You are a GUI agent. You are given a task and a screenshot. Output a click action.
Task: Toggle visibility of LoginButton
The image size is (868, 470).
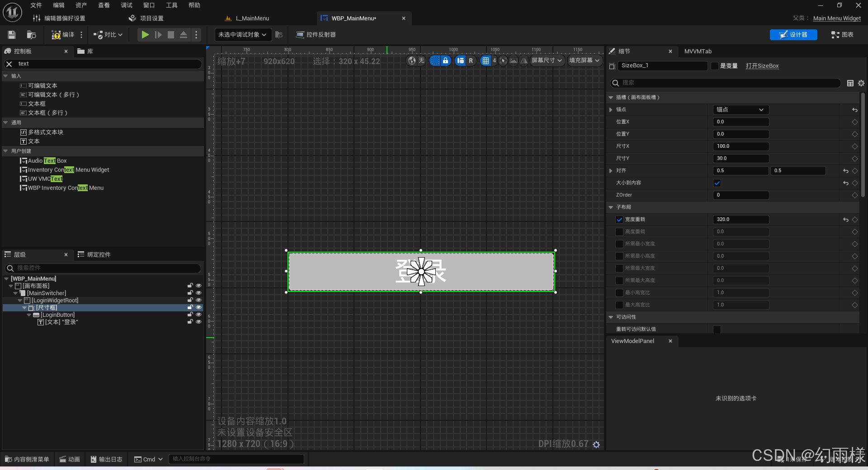(198, 315)
